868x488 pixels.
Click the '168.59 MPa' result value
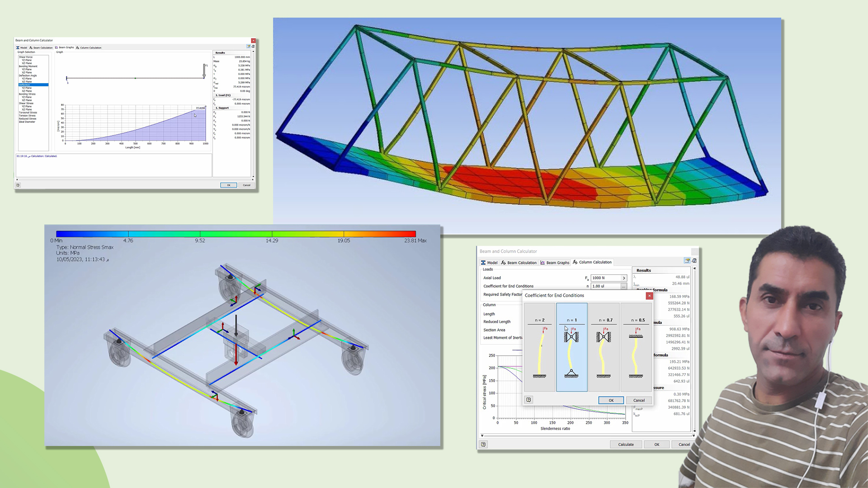(679, 296)
